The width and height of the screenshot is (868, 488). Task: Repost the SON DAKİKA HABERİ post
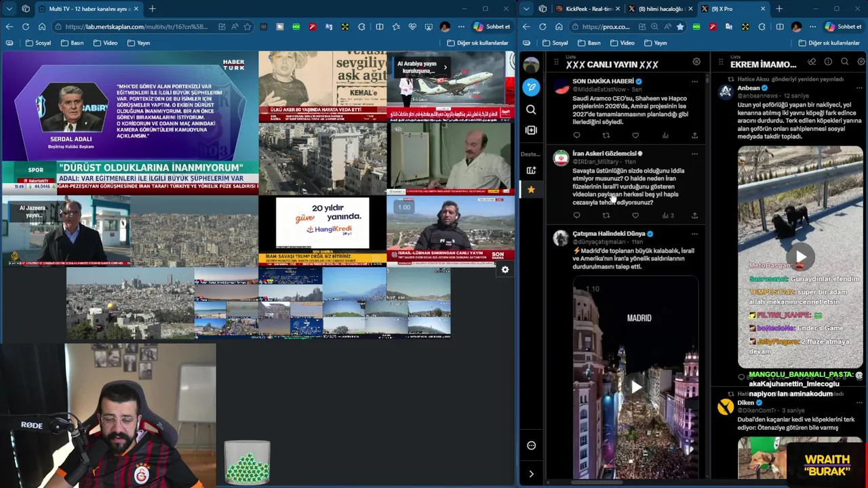click(x=606, y=136)
